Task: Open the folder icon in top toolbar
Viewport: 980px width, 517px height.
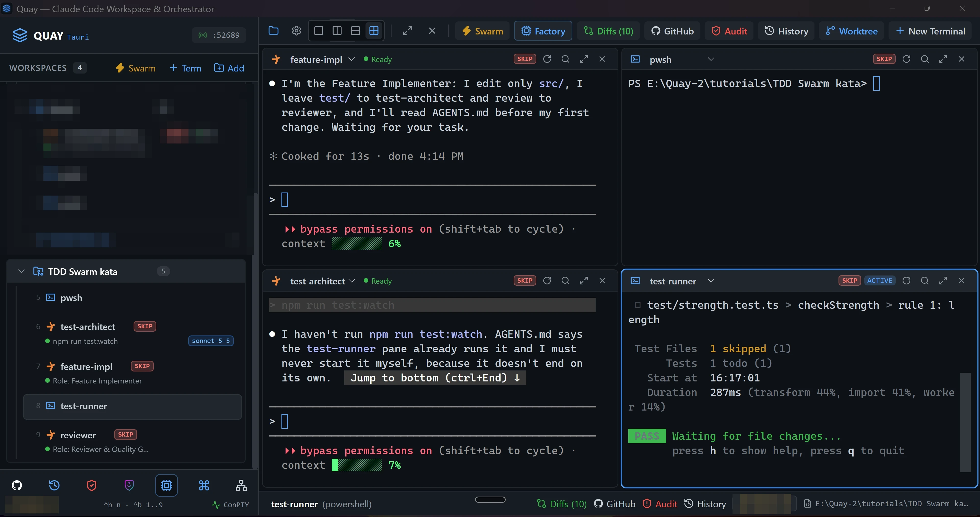Action: 274,31
